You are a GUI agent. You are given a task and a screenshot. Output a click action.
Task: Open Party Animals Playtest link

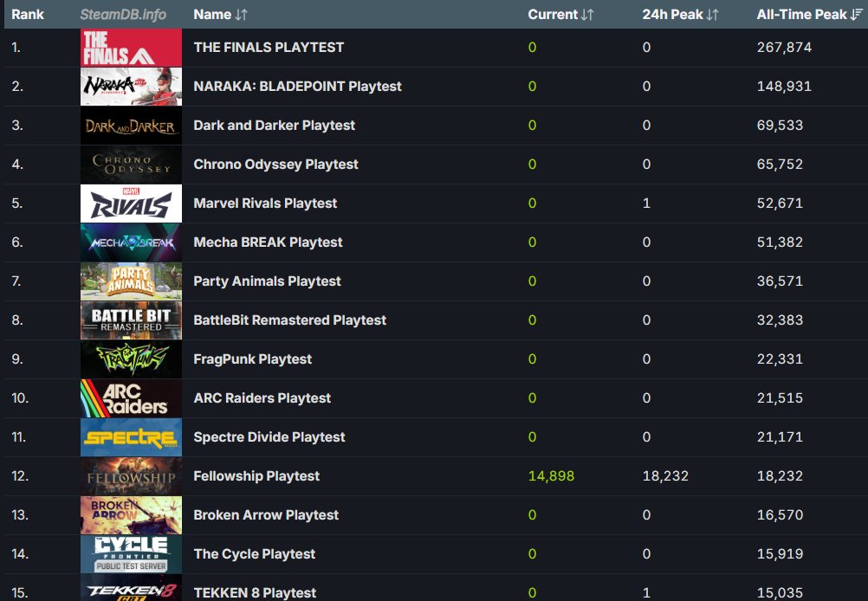click(x=267, y=281)
